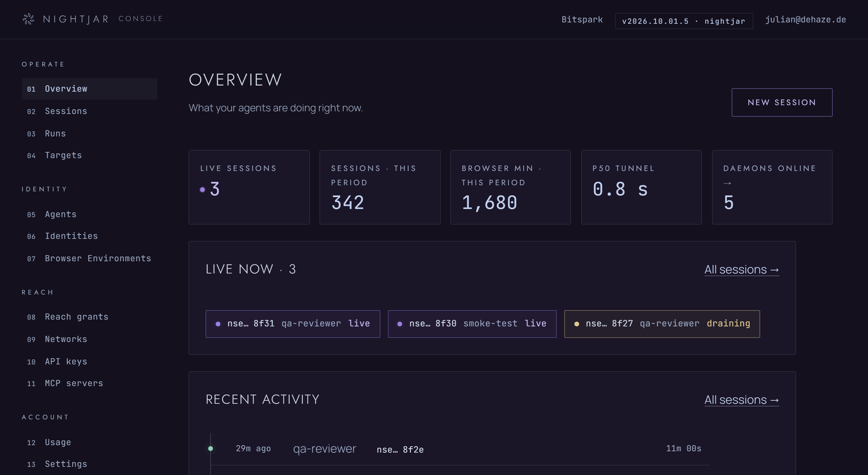This screenshot has width=868, height=475.
Task: Open Reach grants page
Action: pos(90,317)
